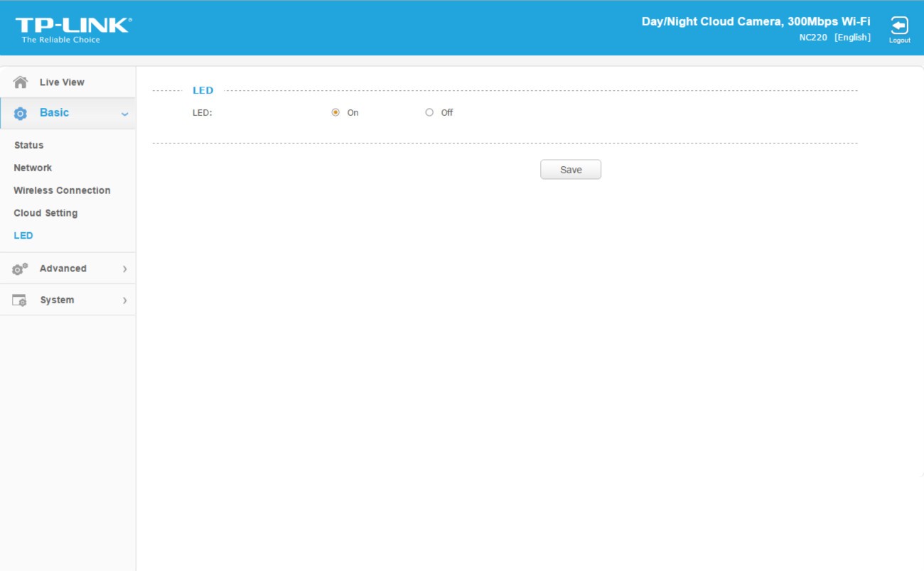The width and height of the screenshot is (924, 571).
Task: Expand the System section arrow
Action: (124, 300)
